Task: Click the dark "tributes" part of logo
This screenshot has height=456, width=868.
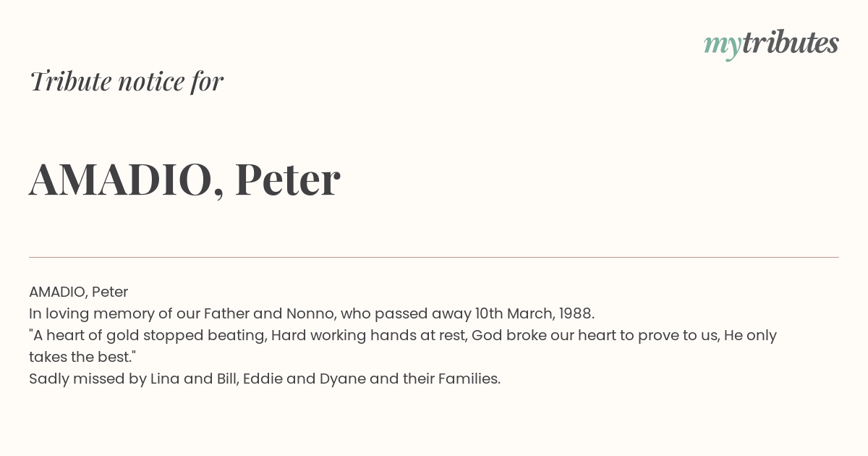Action: click(790, 43)
